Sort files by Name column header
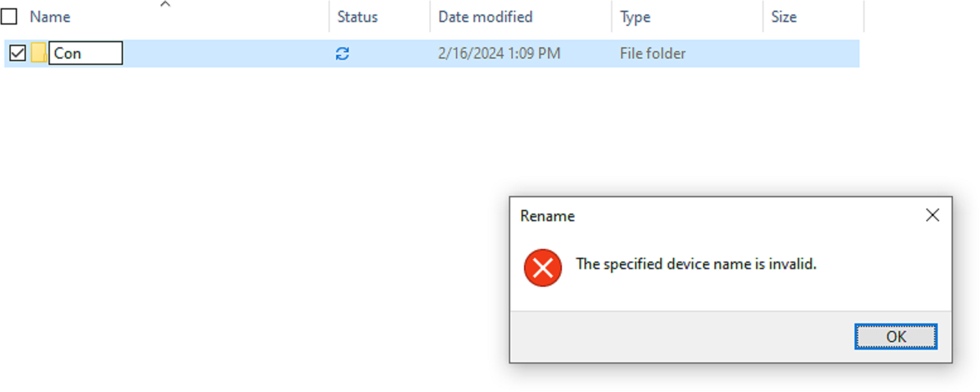Screen dimensions: 980x392 [x=50, y=17]
